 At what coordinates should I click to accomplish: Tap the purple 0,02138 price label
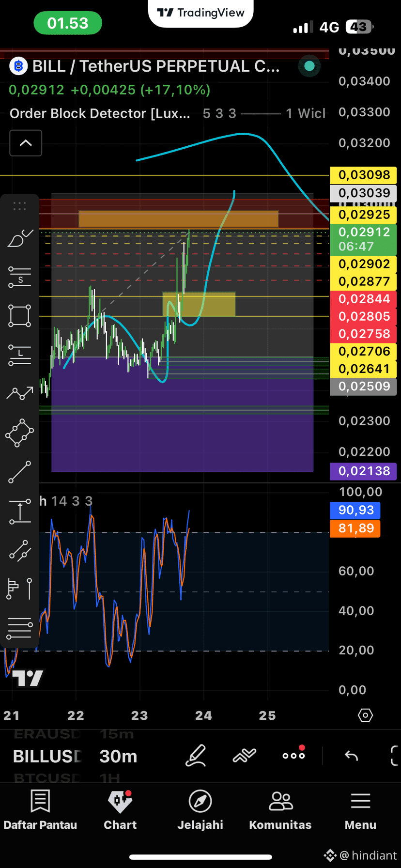pyautogui.click(x=364, y=471)
